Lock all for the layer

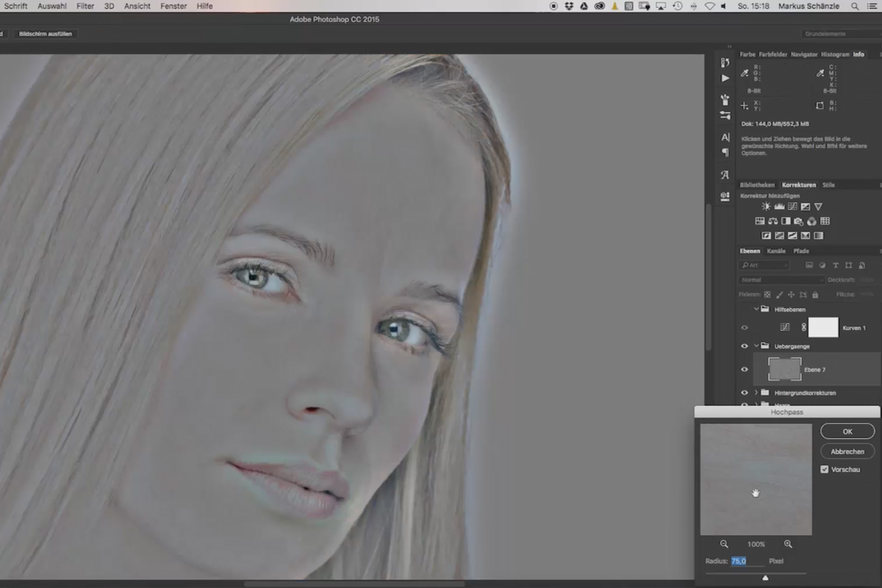click(x=814, y=294)
